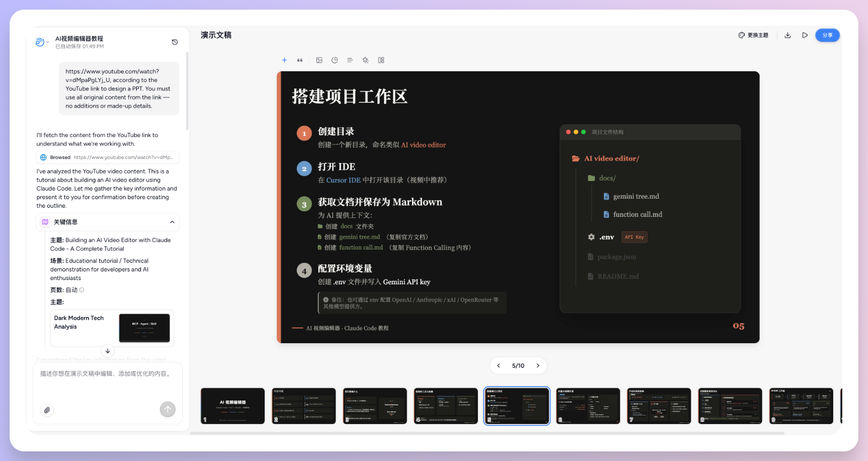Click the gemini tree.md file row in the right-hand file tree

click(x=631, y=197)
